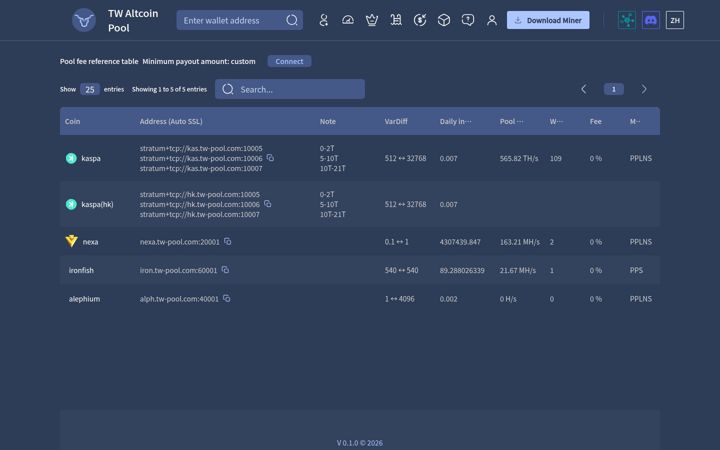Click the kaspa(hk) coin name
This screenshot has width=720, height=450.
click(97, 204)
